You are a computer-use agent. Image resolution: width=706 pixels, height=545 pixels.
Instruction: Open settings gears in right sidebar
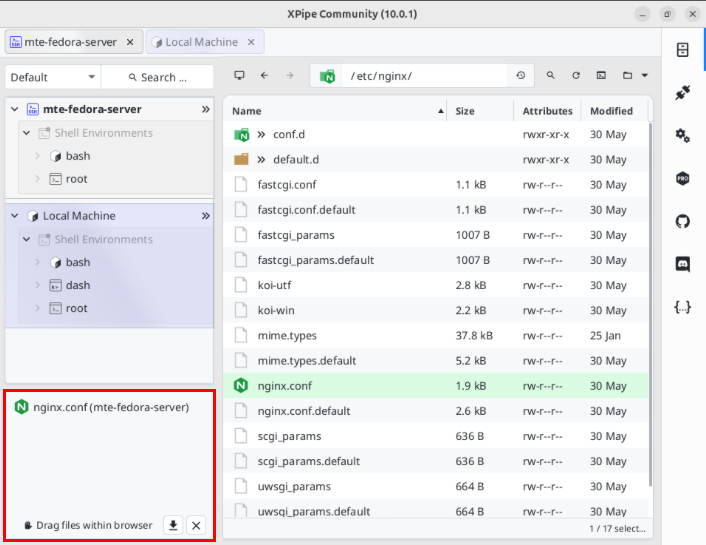click(x=683, y=136)
